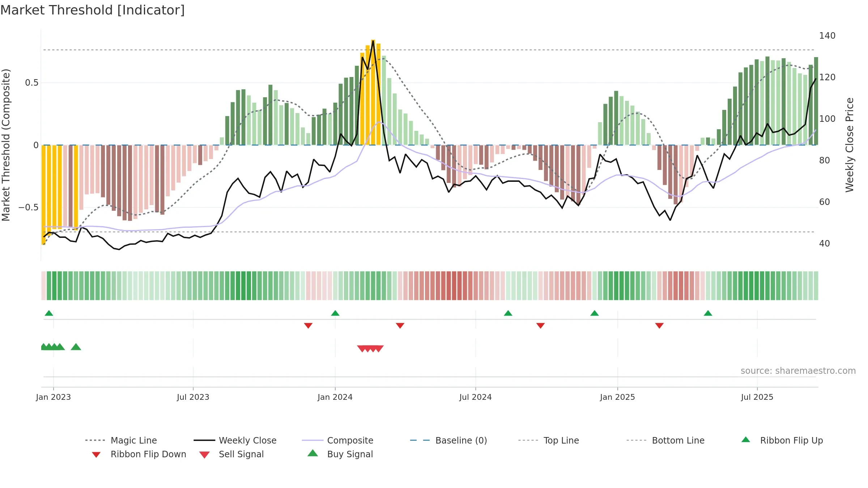Click the 100 price axis label
The height and width of the screenshot is (488, 868).
827,119
